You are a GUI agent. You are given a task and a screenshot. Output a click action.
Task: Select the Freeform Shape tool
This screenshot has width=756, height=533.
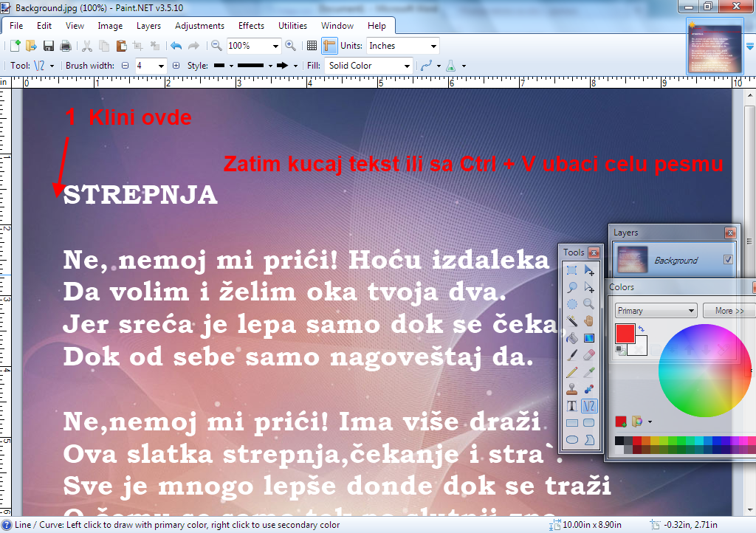588,440
